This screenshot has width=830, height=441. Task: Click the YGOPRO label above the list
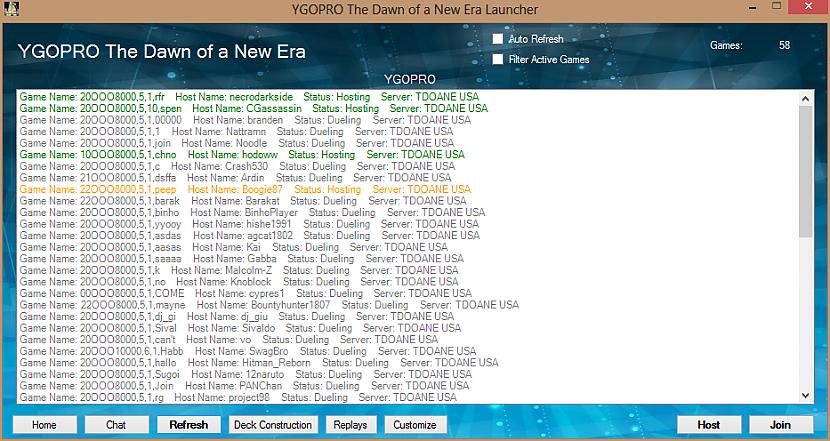(x=410, y=79)
